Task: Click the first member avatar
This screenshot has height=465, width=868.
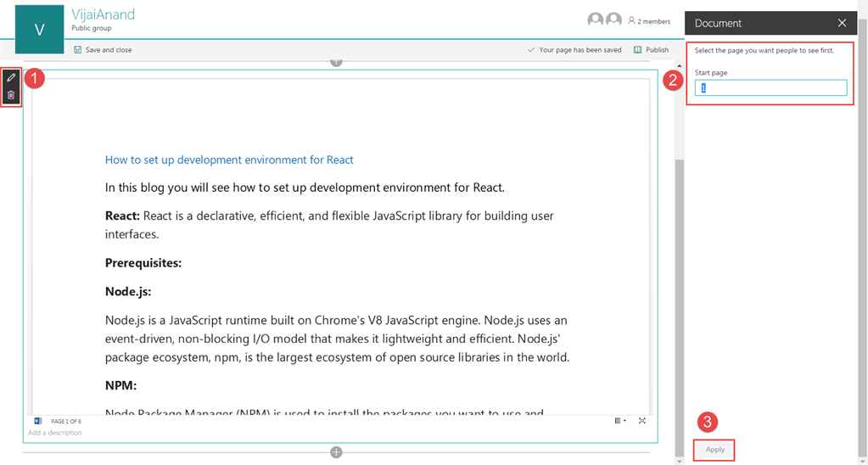Action: click(595, 20)
